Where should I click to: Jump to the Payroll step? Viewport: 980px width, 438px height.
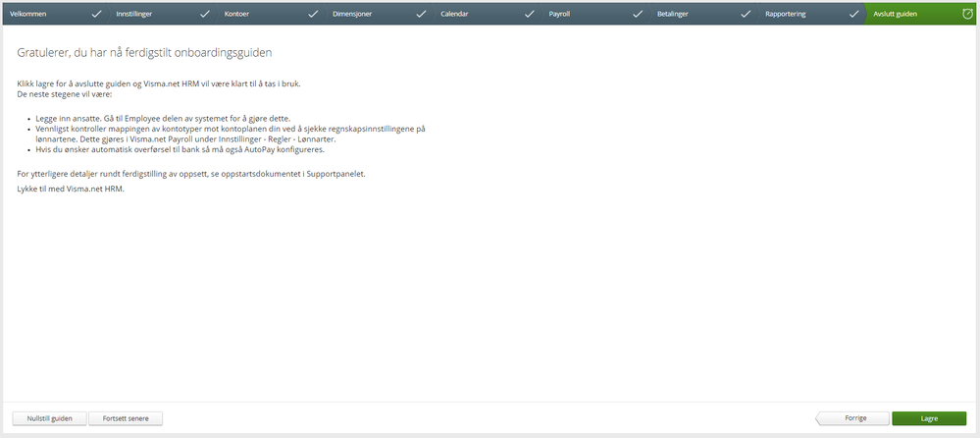point(595,14)
